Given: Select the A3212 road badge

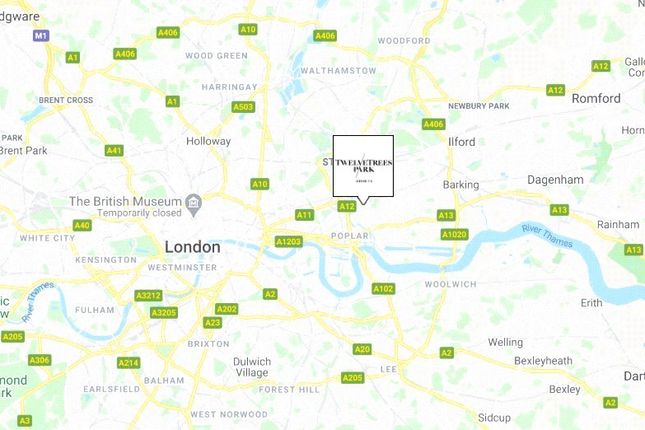Looking at the screenshot, I should (x=148, y=295).
